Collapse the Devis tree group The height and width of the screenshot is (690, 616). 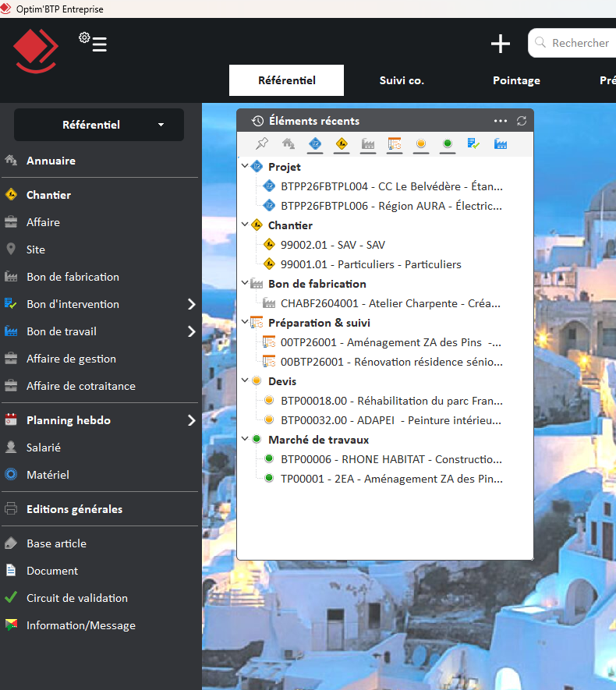coord(245,380)
